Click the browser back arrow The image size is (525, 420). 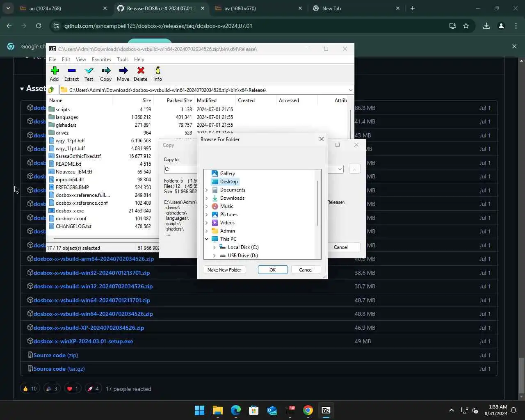point(9,26)
